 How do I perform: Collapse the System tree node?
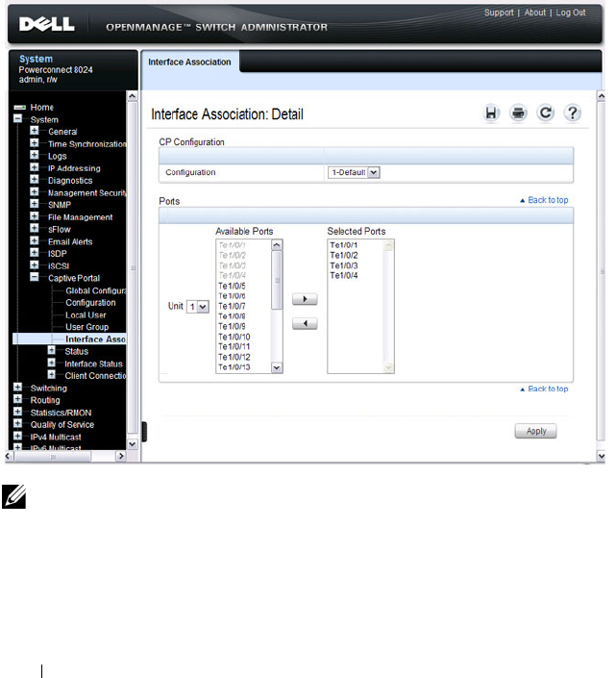click(x=17, y=118)
